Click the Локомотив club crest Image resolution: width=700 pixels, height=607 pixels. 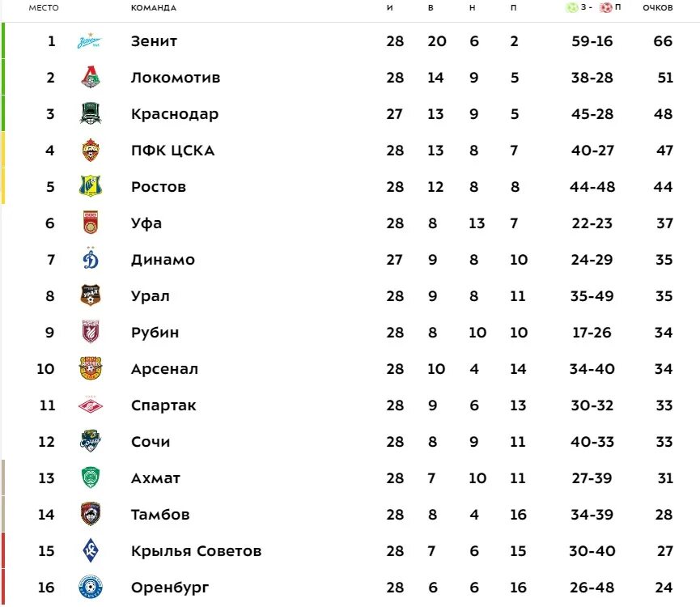91,77
